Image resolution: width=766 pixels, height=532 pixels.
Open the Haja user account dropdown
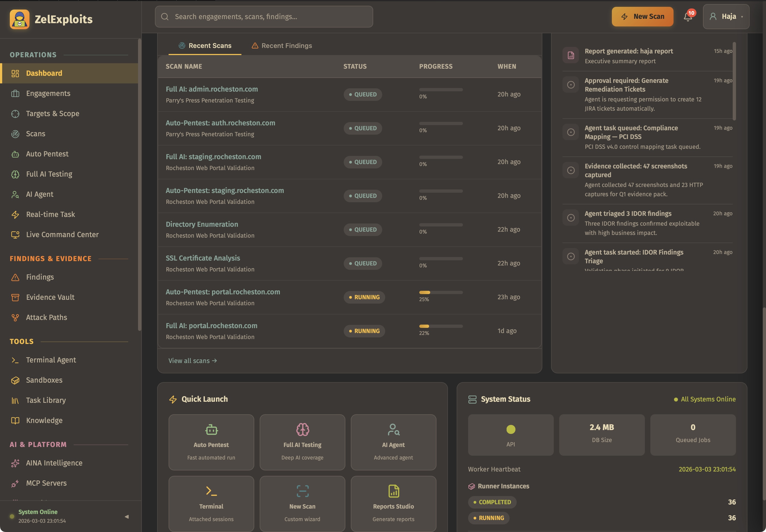[726, 16]
